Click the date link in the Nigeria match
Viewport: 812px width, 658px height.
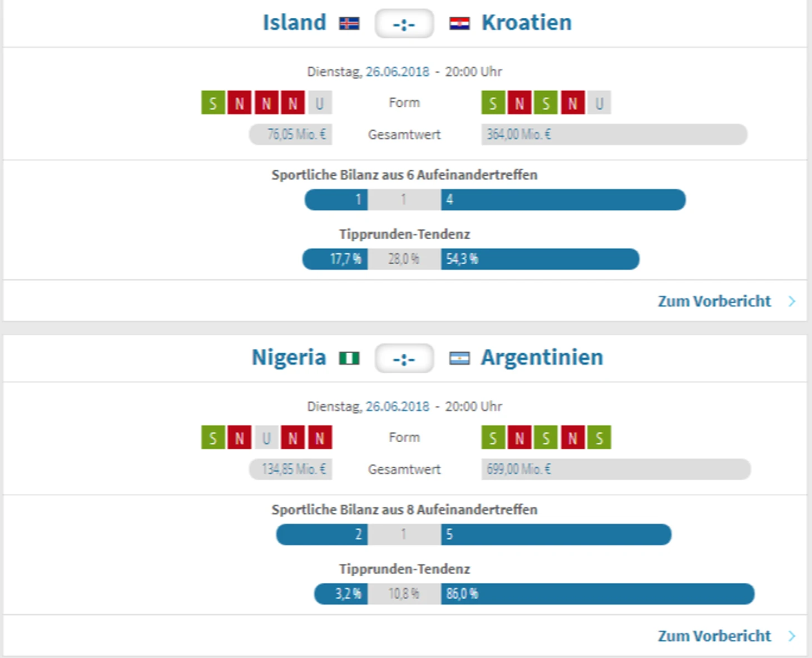(x=397, y=407)
